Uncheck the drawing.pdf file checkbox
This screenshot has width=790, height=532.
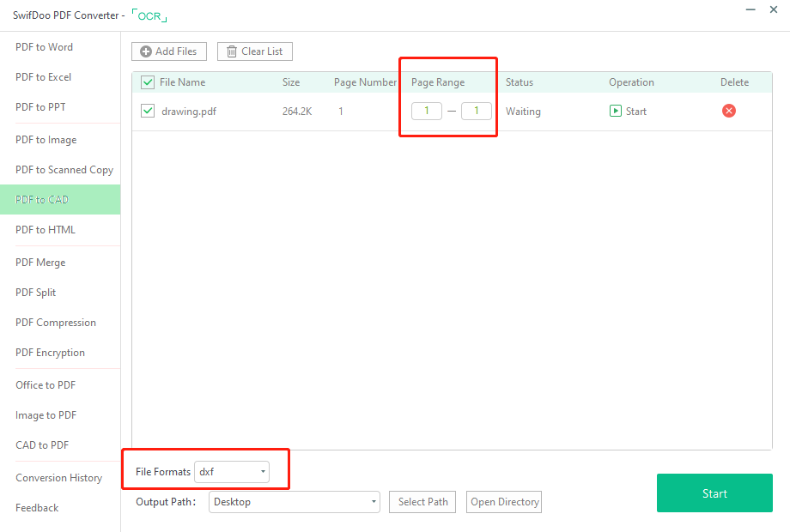[148, 111]
